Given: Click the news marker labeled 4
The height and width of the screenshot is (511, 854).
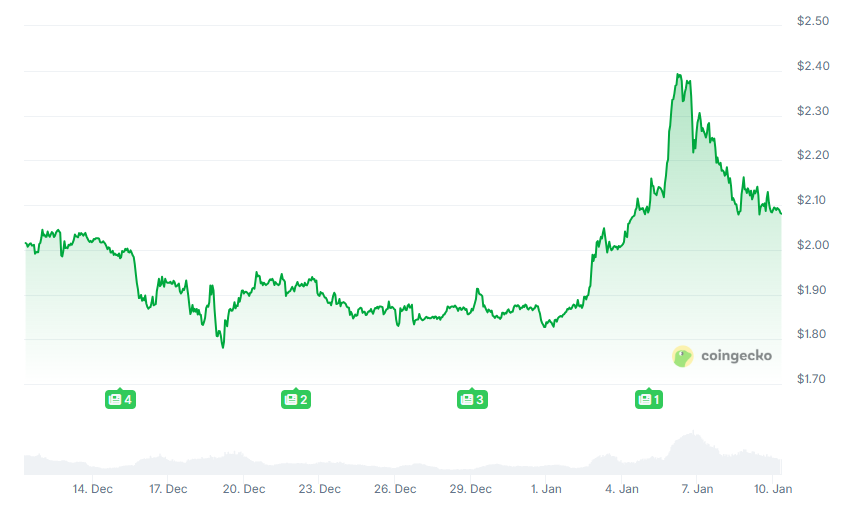Looking at the screenshot, I should (x=120, y=400).
